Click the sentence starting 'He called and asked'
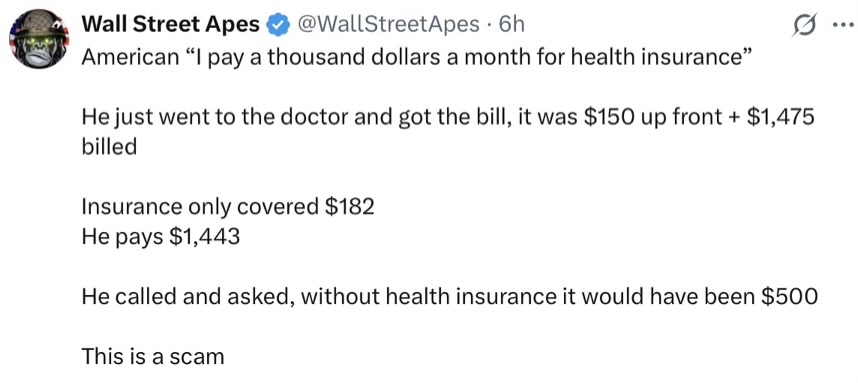Image resolution: width=858 pixels, height=383 pixels. [449, 296]
